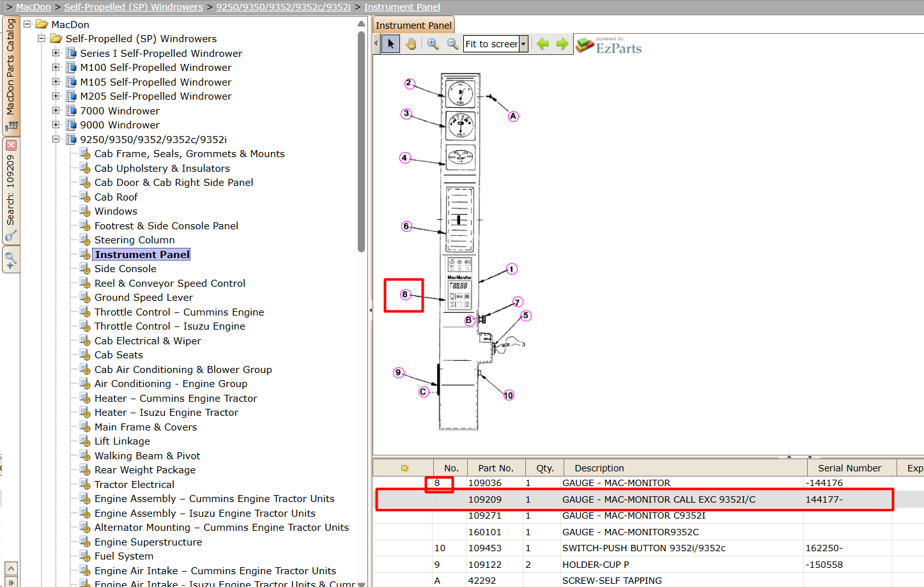Go to previous diagram with left arrow
Image resolution: width=924 pixels, height=587 pixels.
pos(543,44)
